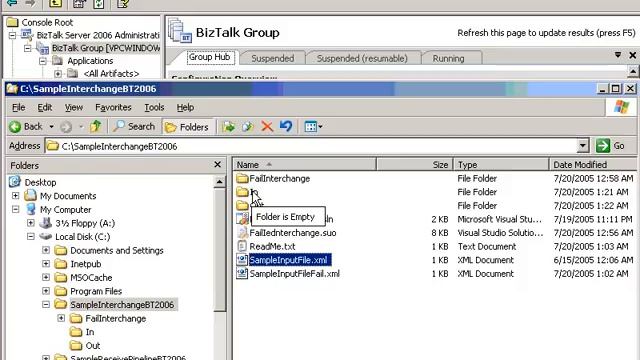
Task: Open the address bar dropdown arrow
Action: 583,146
